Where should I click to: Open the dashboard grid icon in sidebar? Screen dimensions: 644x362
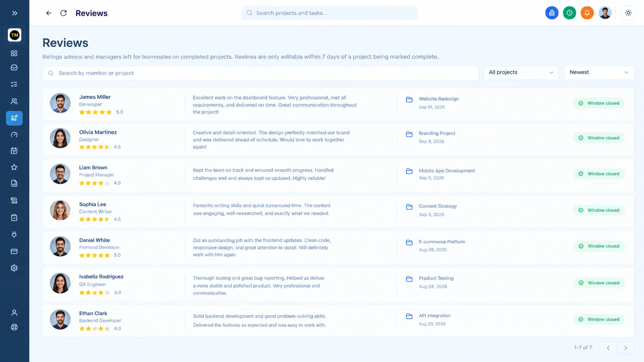click(x=14, y=53)
